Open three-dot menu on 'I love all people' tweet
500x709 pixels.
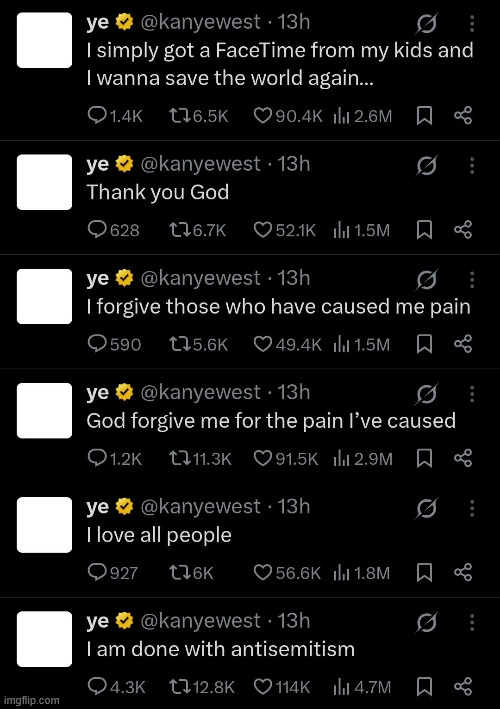coord(472,508)
